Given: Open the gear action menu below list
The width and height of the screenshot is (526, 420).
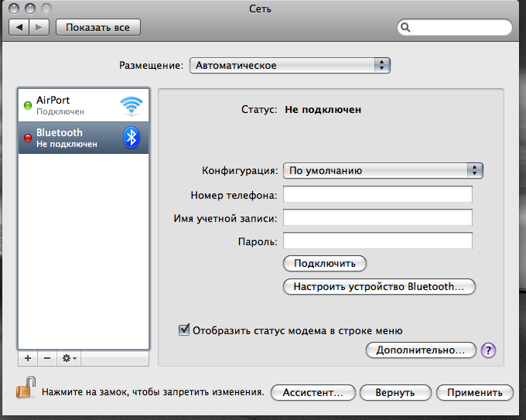Looking at the screenshot, I should [x=69, y=359].
